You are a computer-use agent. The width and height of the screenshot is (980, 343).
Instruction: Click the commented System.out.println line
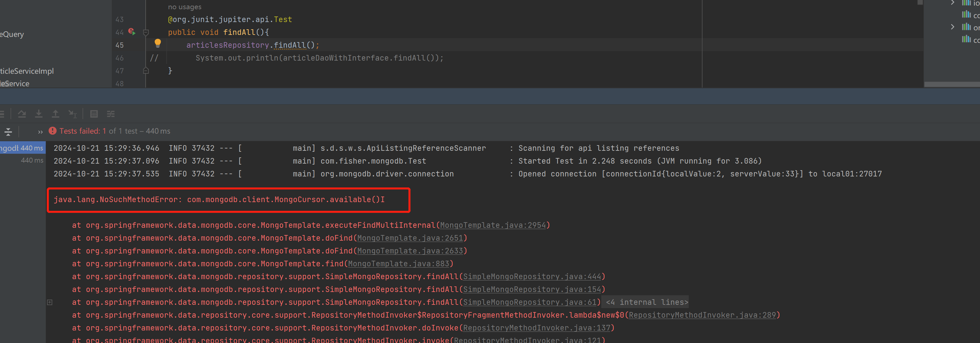point(319,58)
